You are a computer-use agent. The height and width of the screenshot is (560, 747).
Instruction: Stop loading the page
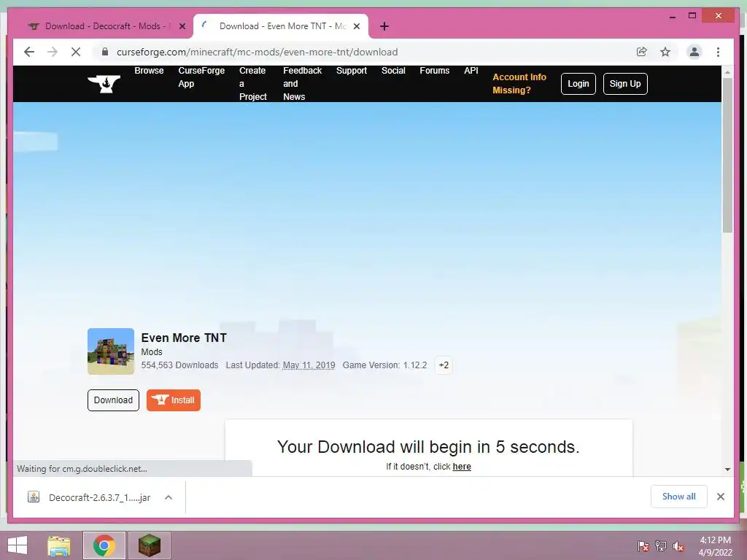[x=76, y=52]
